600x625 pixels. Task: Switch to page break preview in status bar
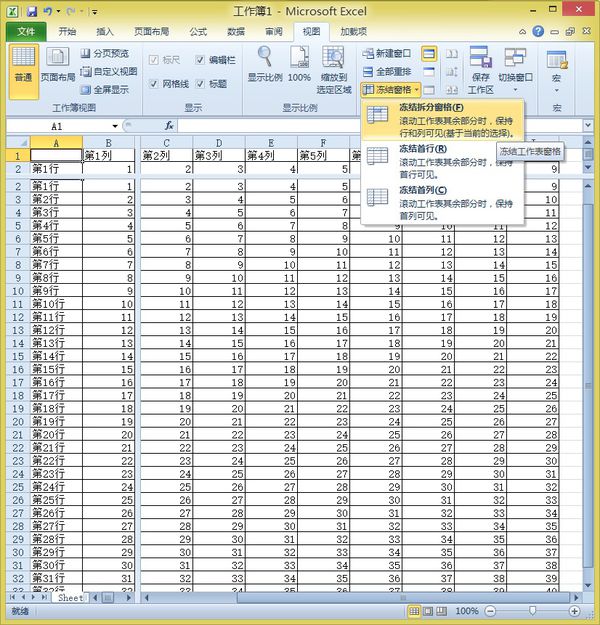tap(441, 611)
